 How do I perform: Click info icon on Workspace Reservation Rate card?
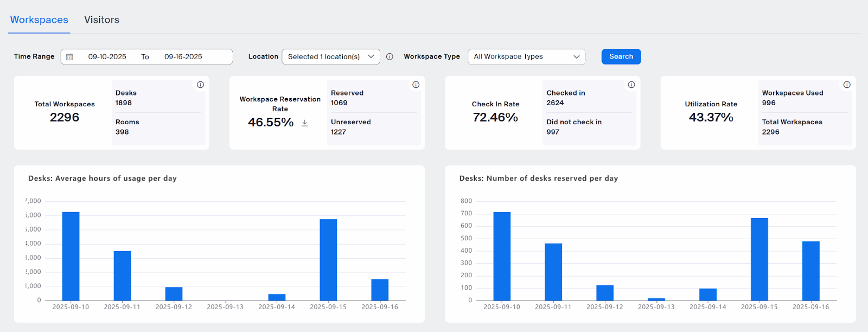tap(416, 85)
